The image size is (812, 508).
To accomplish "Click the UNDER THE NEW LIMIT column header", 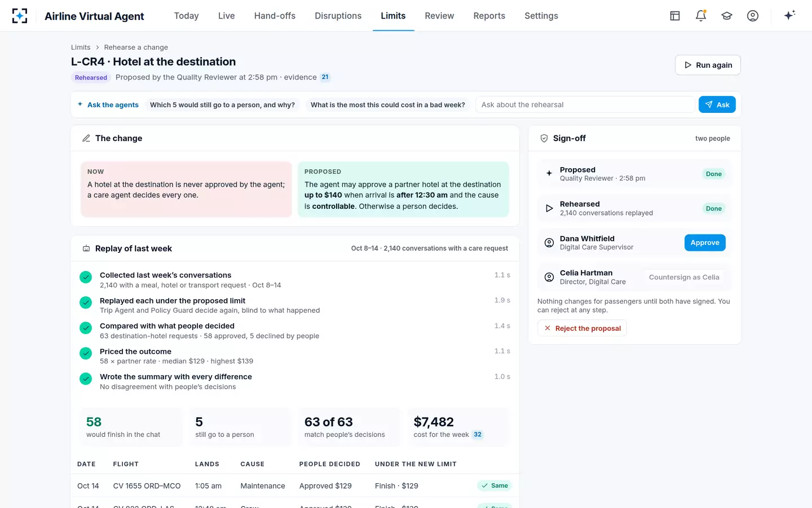I will point(416,464).
